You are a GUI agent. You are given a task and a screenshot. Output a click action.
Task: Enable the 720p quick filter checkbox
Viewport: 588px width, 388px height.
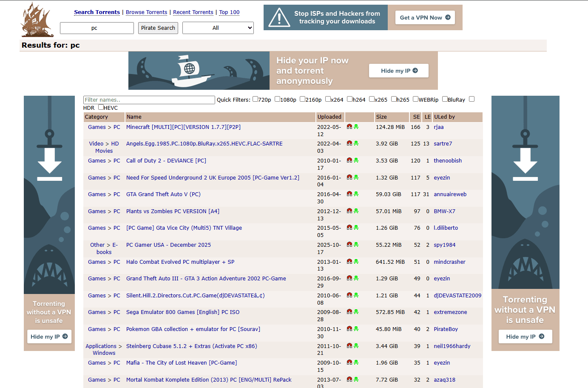(255, 99)
